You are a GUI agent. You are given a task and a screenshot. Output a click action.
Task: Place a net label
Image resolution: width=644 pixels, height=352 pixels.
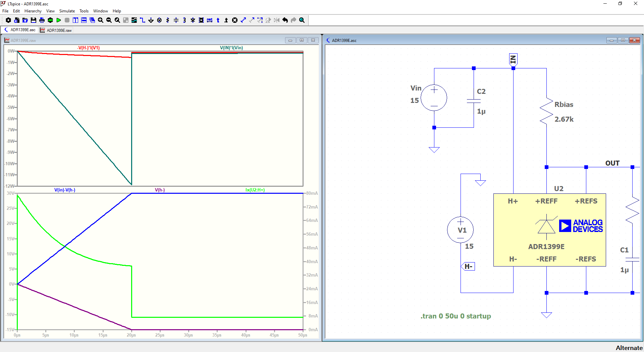[210, 20]
